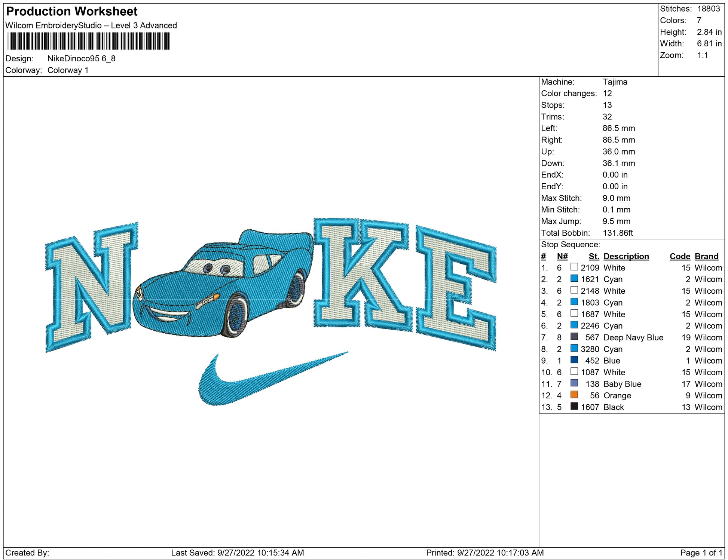Click the barcode under the title

click(x=89, y=41)
